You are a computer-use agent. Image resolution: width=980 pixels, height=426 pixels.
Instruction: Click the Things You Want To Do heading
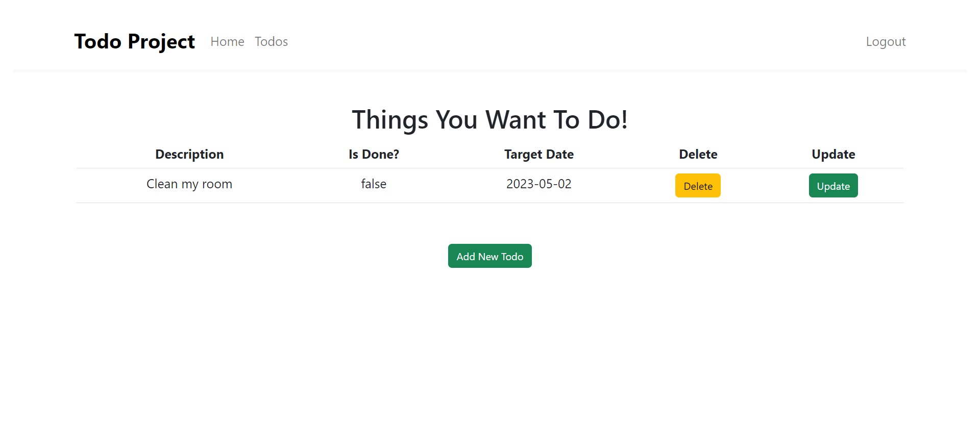pos(489,120)
